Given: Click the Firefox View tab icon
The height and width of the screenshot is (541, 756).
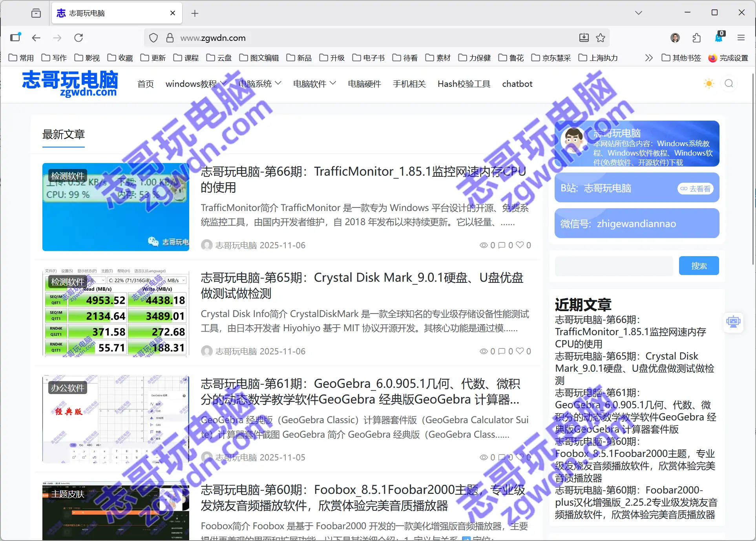Looking at the screenshot, I should click(36, 13).
